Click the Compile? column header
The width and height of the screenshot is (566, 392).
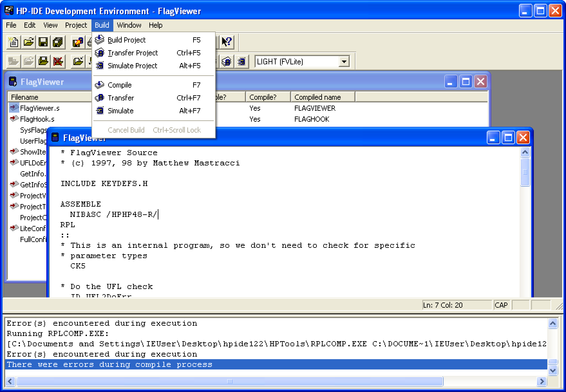coord(268,97)
